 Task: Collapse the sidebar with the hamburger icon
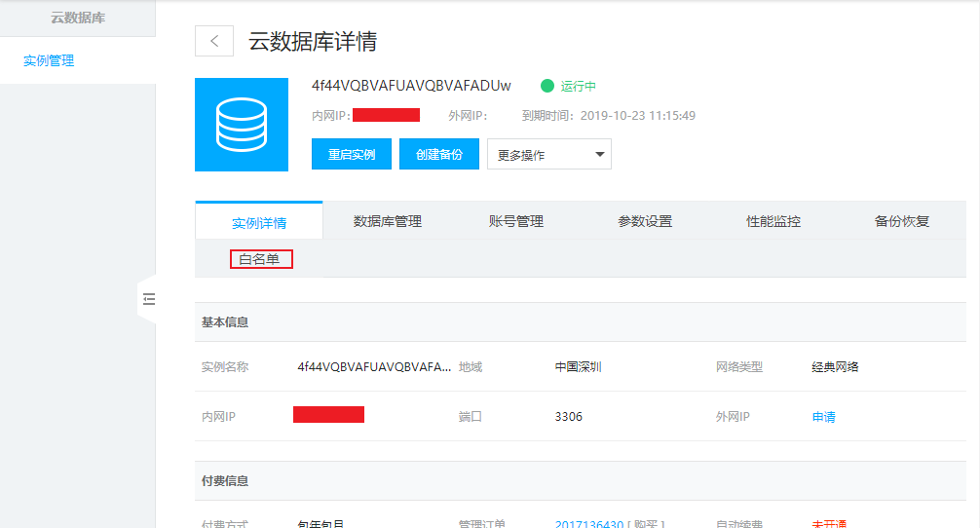[x=149, y=299]
